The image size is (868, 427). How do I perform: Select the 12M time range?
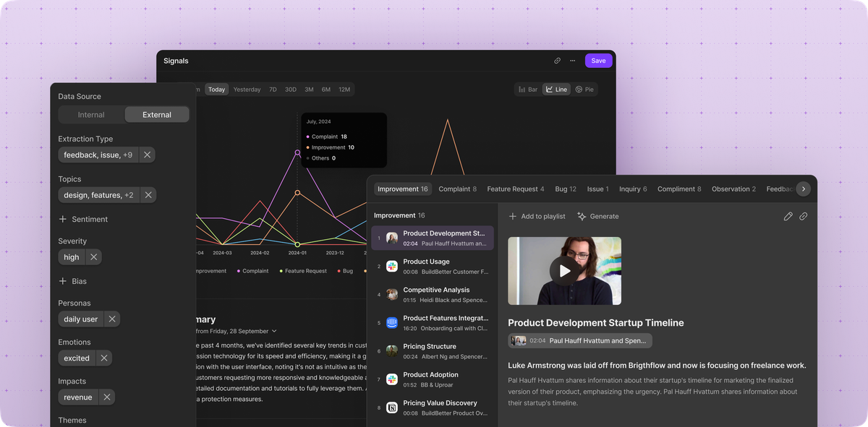click(x=344, y=90)
